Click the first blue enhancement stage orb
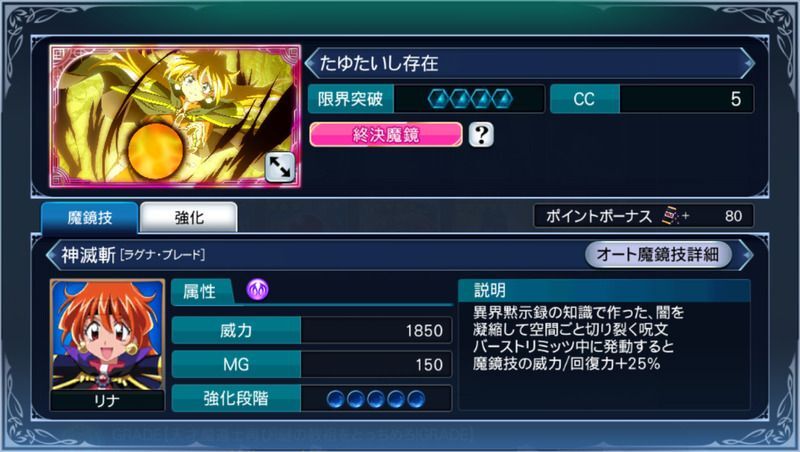The width and height of the screenshot is (800, 452). (x=335, y=398)
